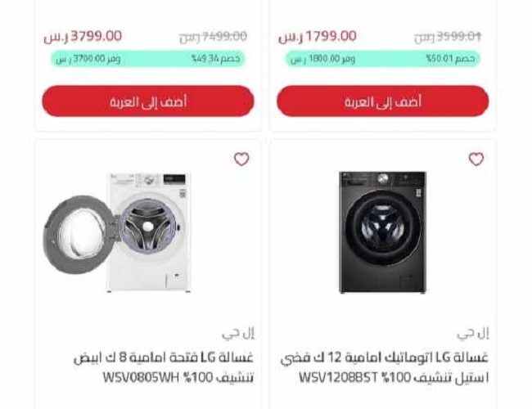Favorite the white LG 8kg washer with heart icon
This screenshot has height=409, width=532.
(x=241, y=159)
